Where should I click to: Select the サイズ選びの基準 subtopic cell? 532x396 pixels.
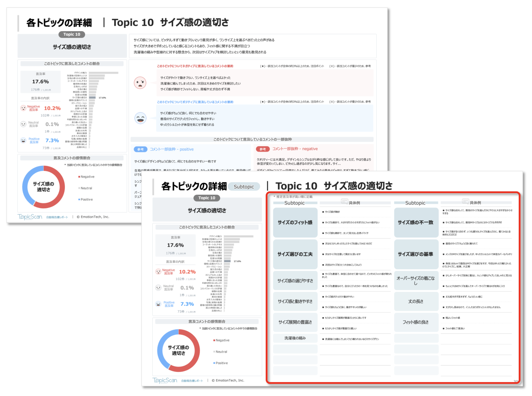coord(415,254)
